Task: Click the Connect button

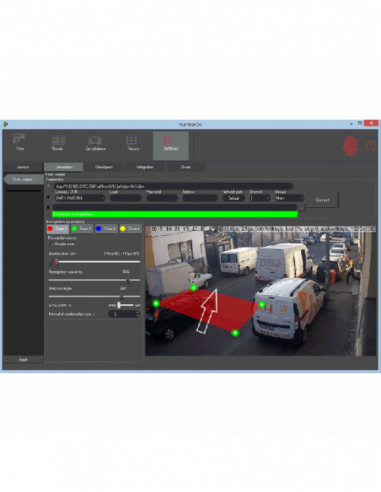Action: pos(322,200)
